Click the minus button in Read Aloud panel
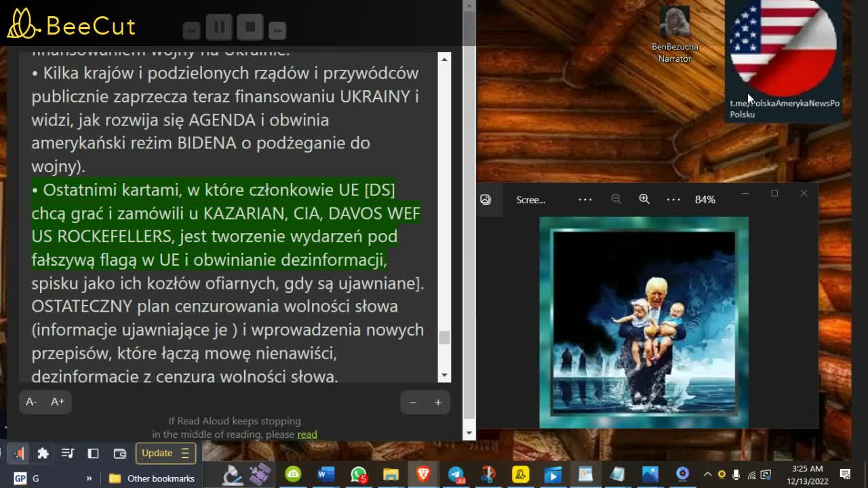 (412, 403)
